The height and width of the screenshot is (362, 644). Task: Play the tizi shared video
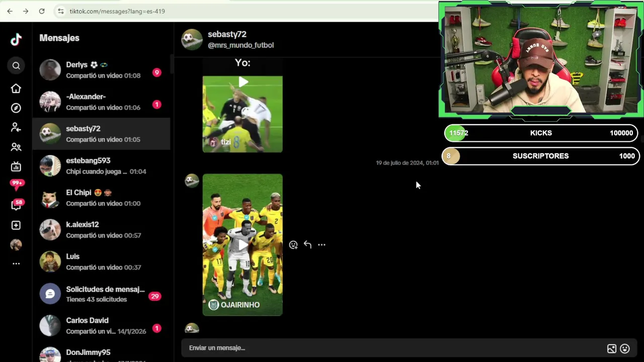(x=243, y=114)
